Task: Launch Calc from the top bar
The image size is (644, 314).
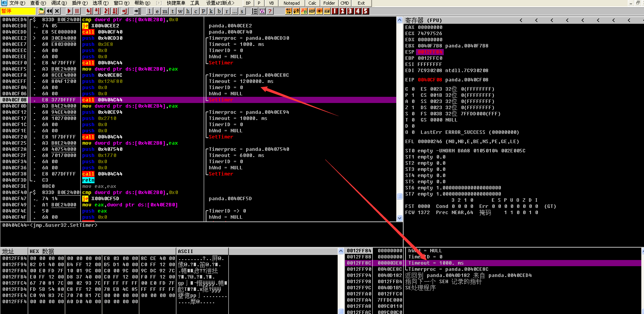Action: 312,3
